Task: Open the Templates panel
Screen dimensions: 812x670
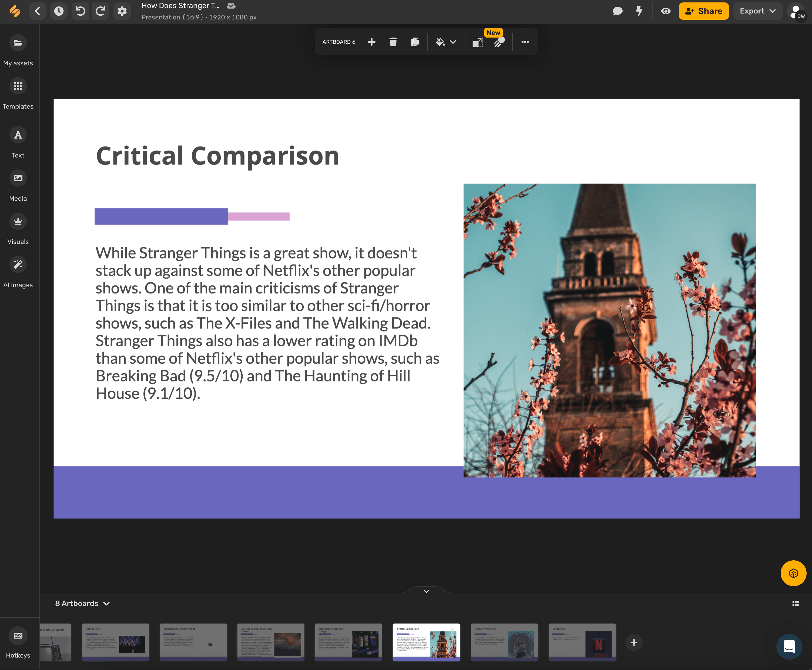Action: pos(18,94)
